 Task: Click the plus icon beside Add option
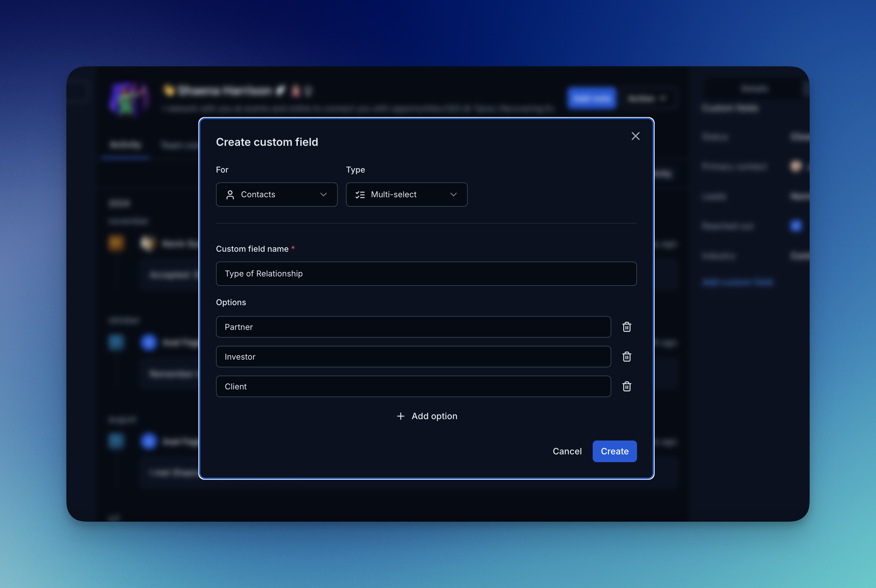pyautogui.click(x=400, y=416)
